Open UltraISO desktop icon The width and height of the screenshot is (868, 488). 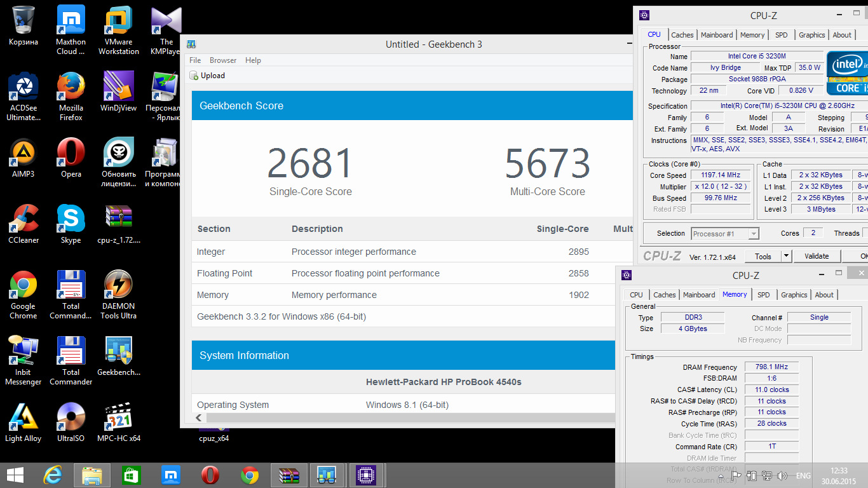[71, 423]
